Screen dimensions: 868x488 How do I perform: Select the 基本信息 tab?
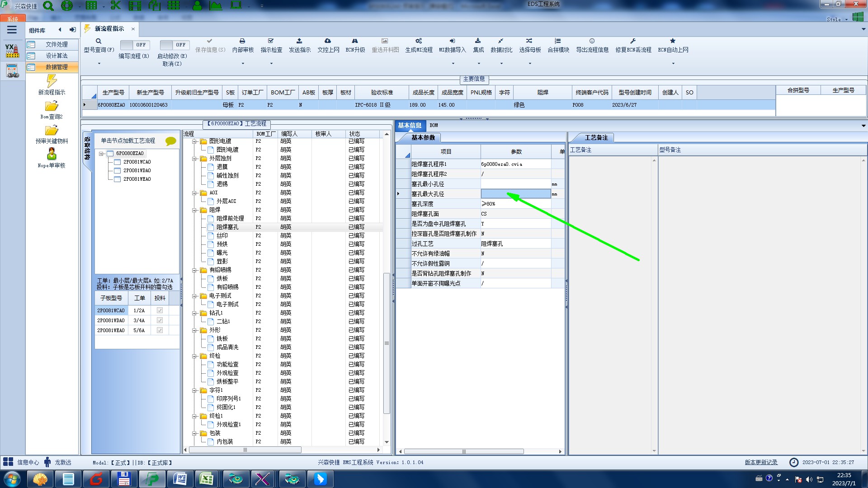coord(410,126)
